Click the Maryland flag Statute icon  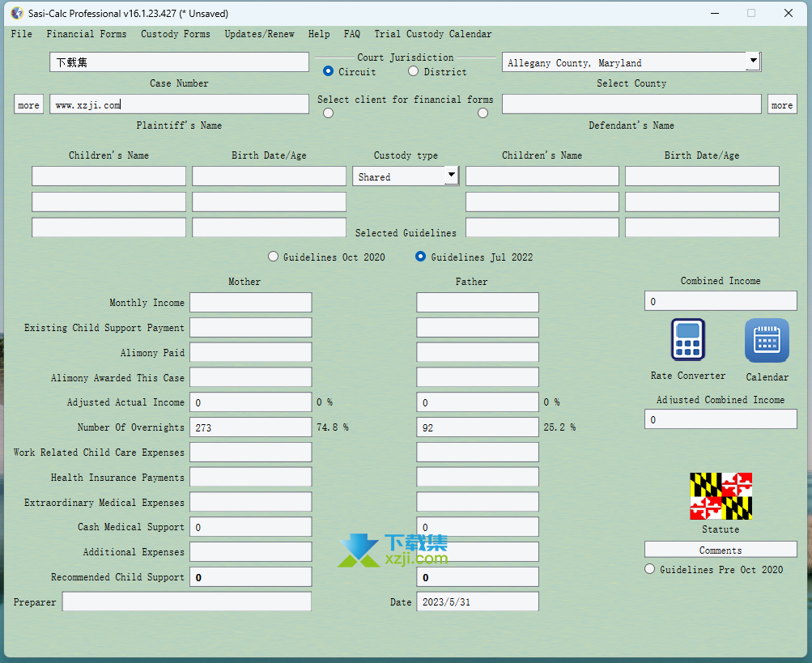pos(721,496)
